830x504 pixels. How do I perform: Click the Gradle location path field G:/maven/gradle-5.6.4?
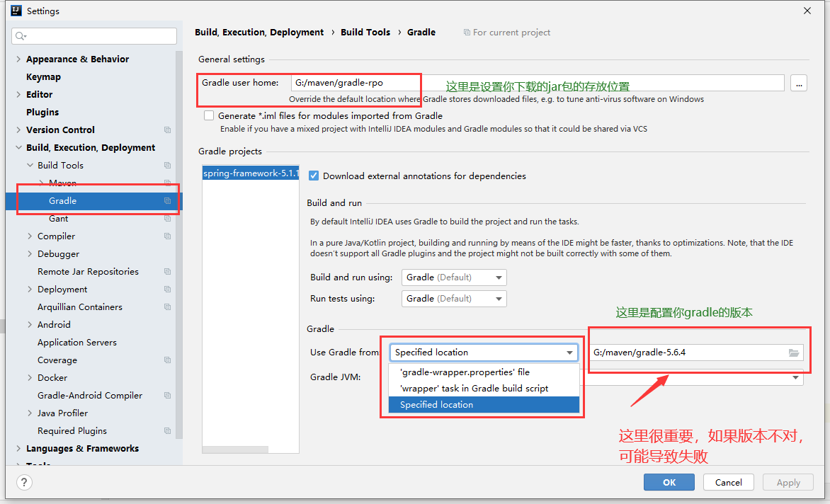coord(696,353)
